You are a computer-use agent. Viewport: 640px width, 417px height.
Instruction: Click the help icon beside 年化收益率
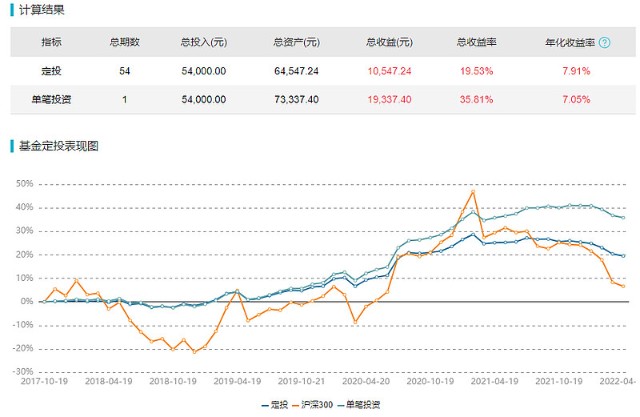(x=604, y=42)
